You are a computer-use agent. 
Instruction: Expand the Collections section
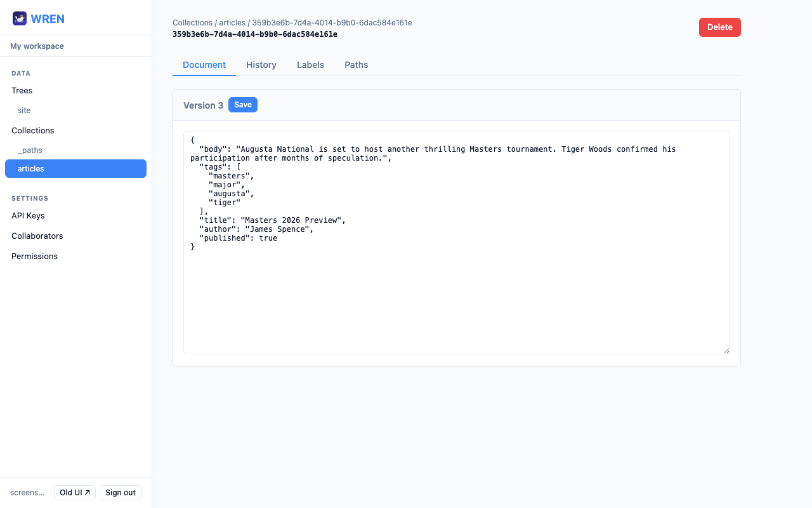point(32,130)
